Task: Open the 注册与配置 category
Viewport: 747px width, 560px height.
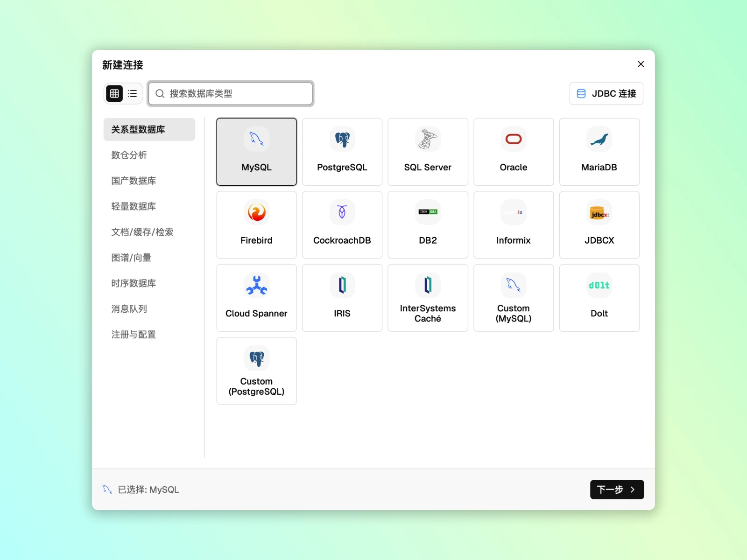Action: [x=149, y=335]
